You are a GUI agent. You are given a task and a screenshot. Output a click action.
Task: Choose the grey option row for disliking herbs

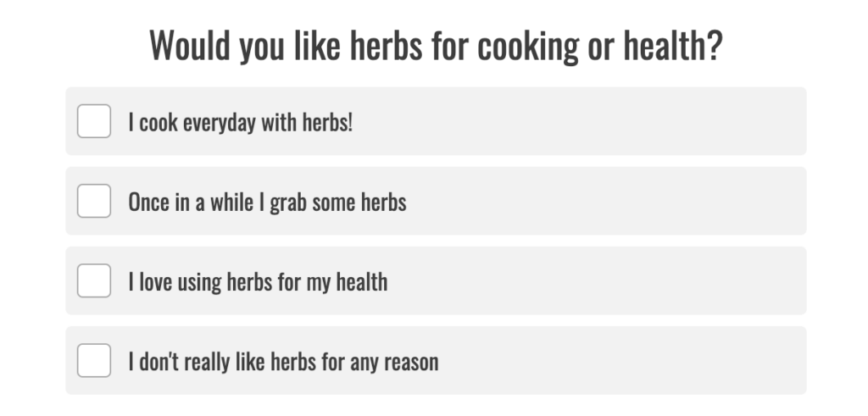(x=437, y=360)
